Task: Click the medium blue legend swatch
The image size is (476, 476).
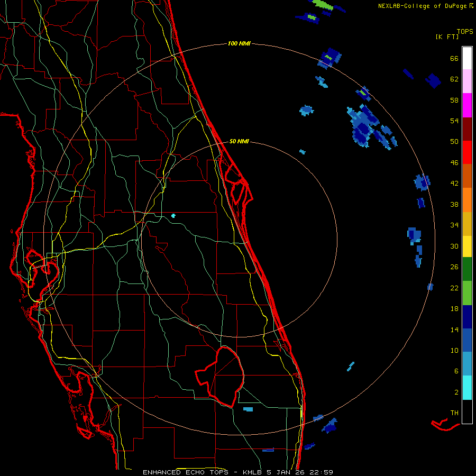Action: [467, 340]
